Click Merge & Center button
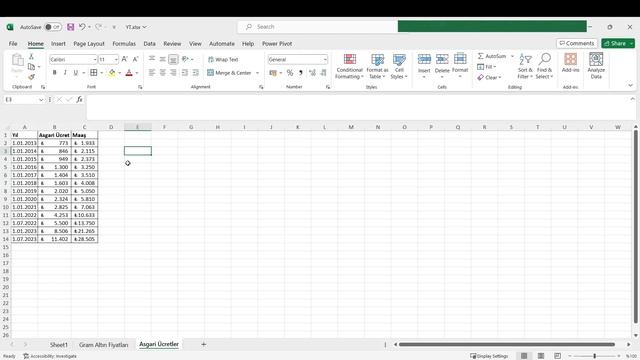640x360 pixels. click(229, 73)
